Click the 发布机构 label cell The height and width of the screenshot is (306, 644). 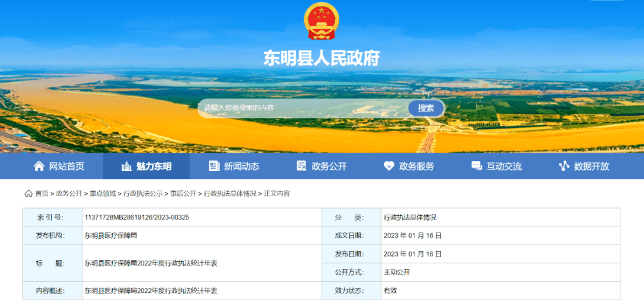point(52,236)
